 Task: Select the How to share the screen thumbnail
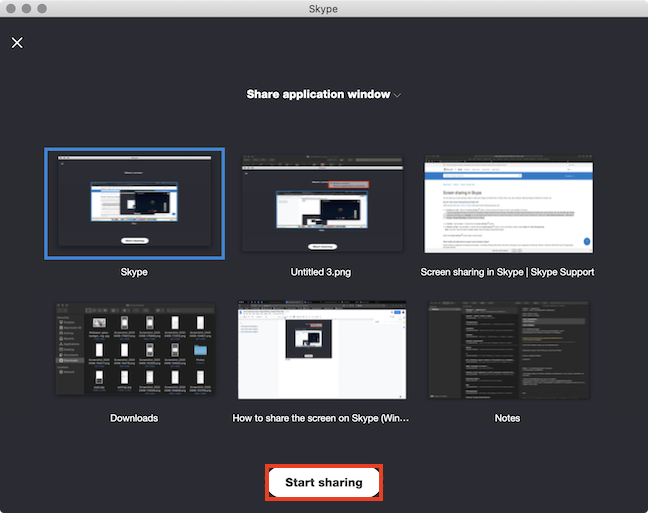(322, 350)
